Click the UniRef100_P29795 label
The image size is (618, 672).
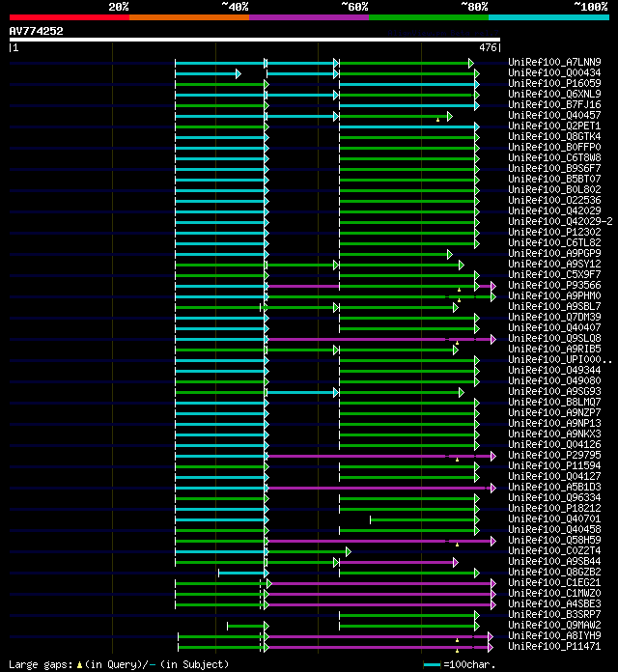pyautogui.click(x=554, y=455)
